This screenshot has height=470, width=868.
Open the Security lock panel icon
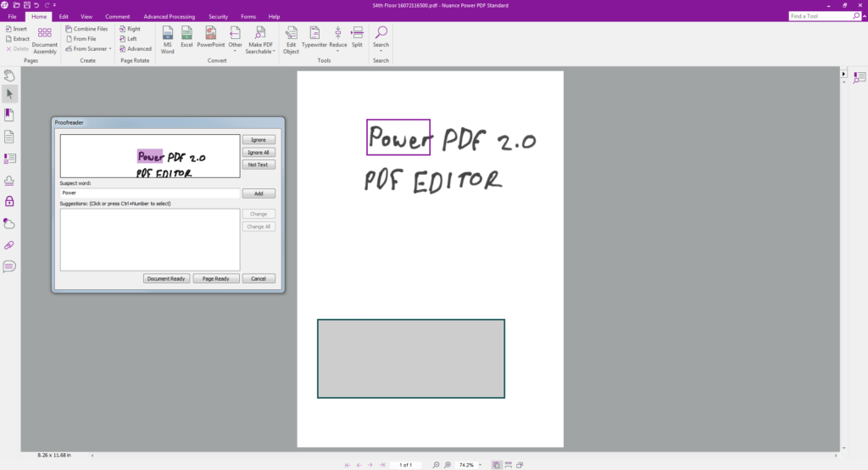[x=9, y=201]
